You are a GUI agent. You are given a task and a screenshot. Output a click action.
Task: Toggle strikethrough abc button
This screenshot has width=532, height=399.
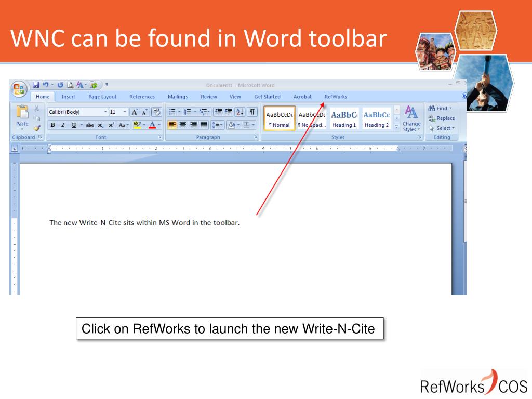tap(89, 125)
